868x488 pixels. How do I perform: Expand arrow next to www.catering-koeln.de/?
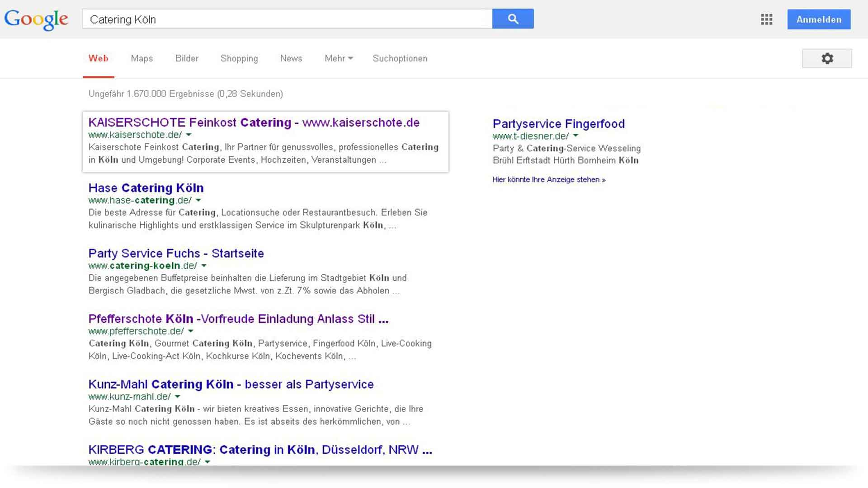pyautogui.click(x=204, y=266)
